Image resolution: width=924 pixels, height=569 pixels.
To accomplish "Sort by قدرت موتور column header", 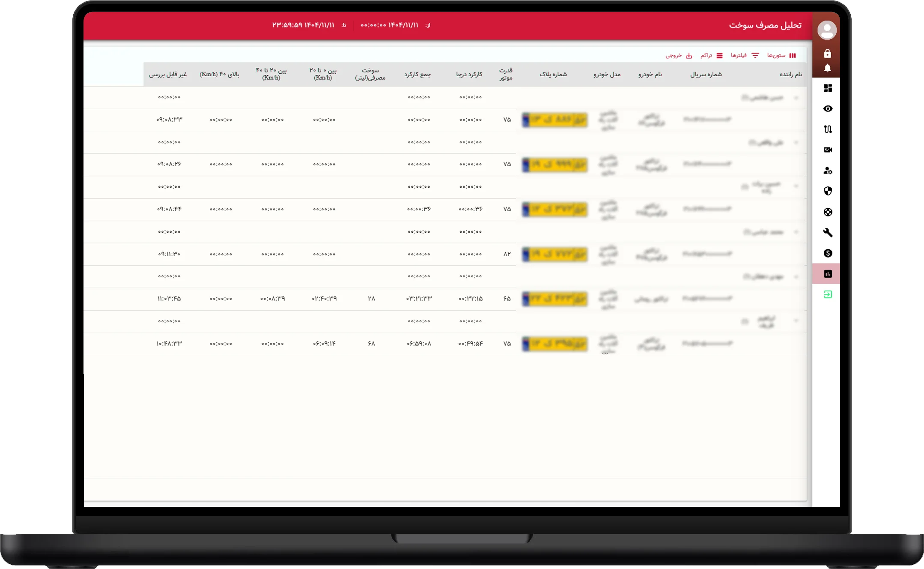I will tap(506, 74).
